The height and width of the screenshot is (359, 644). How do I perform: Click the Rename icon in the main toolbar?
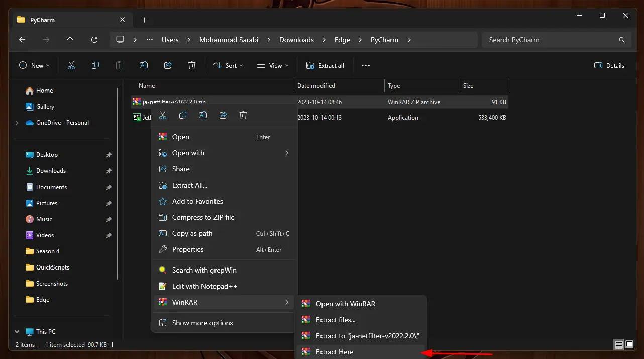click(144, 65)
